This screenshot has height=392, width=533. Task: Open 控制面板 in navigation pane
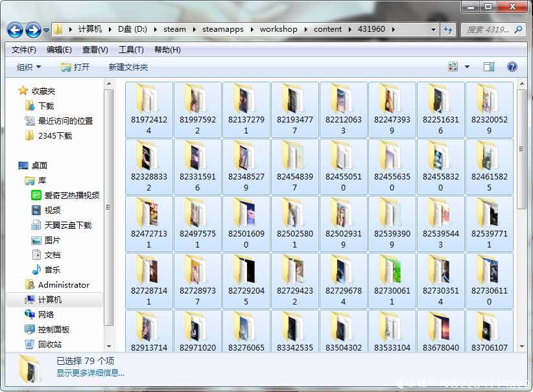pyautogui.click(x=53, y=330)
